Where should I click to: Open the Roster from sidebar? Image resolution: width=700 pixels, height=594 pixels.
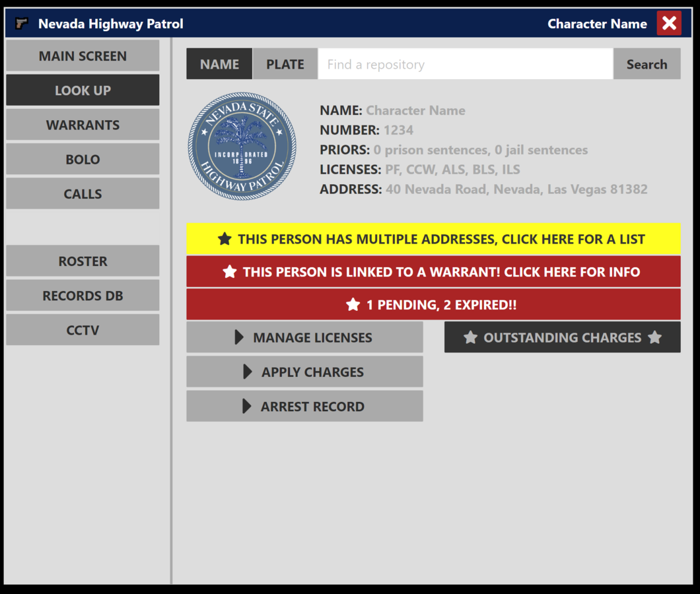[83, 261]
